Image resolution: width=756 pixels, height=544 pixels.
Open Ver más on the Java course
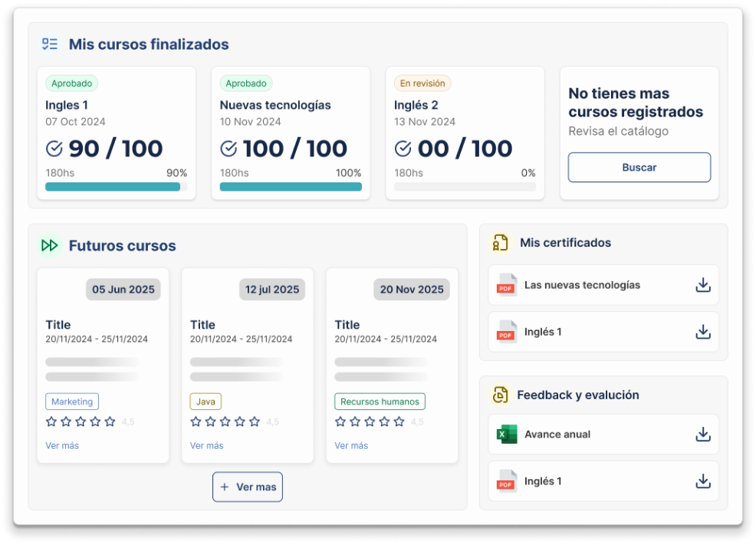[x=207, y=445]
